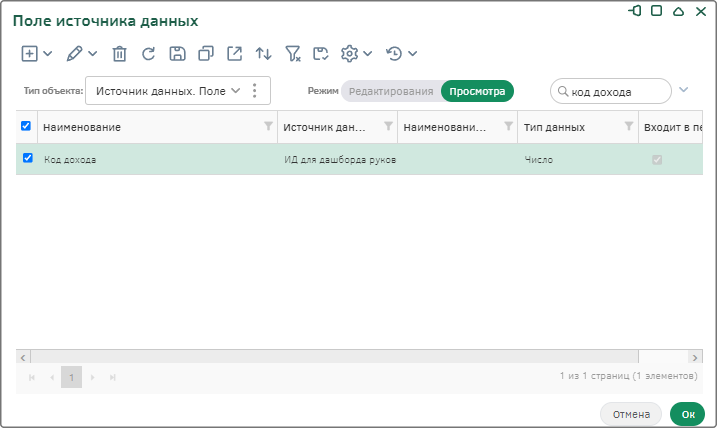Image resolution: width=717 pixels, height=428 pixels.
Task: Click the horizontal scrollbar left arrow
Action: pyautogui.click(x=23, y=357)
